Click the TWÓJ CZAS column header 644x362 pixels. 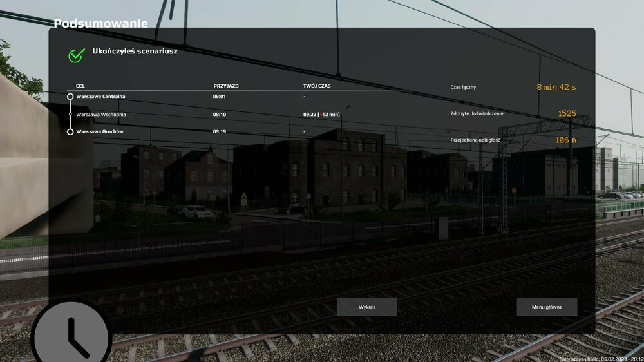[x=317, y=85]
